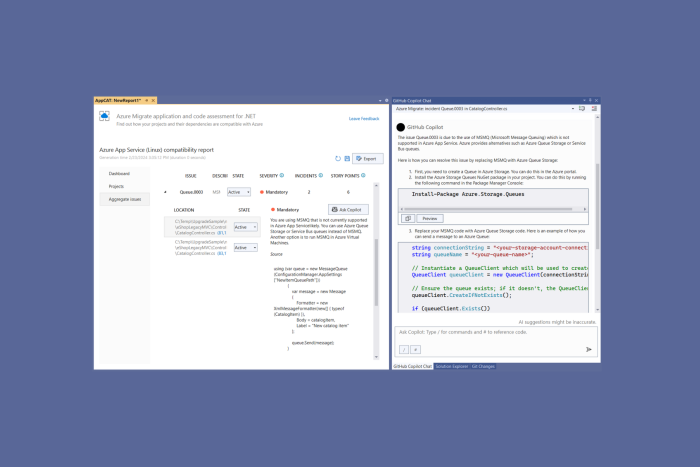This screenshot has height=467, width=700.
Task: Send the Copilot chat message
Action: [589, 350]
